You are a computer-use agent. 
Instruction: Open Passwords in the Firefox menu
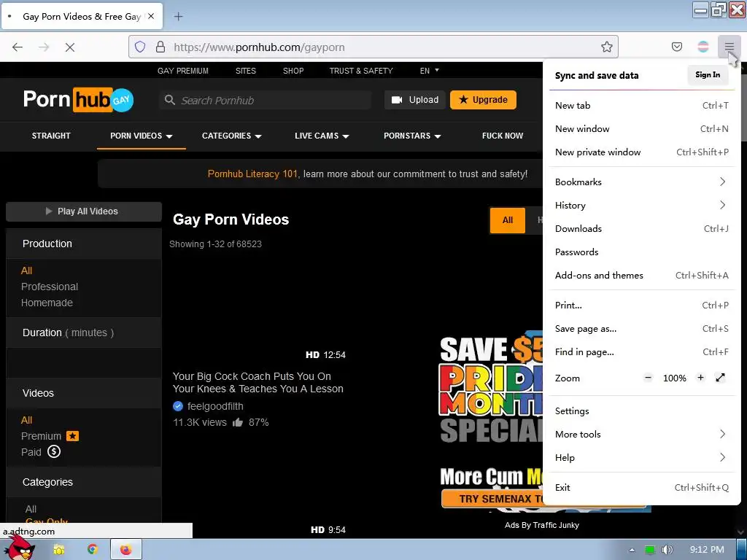pos(642,252)
